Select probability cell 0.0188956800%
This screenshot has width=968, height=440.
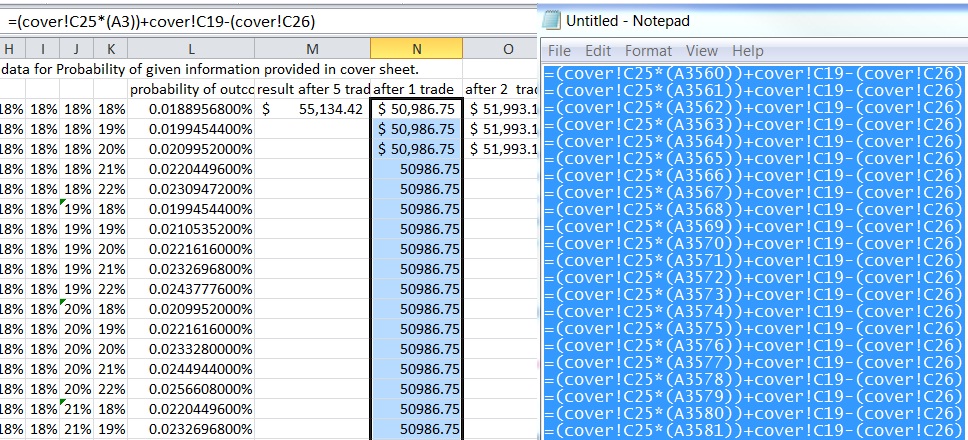pyautogui.click(x=191, y=109)
